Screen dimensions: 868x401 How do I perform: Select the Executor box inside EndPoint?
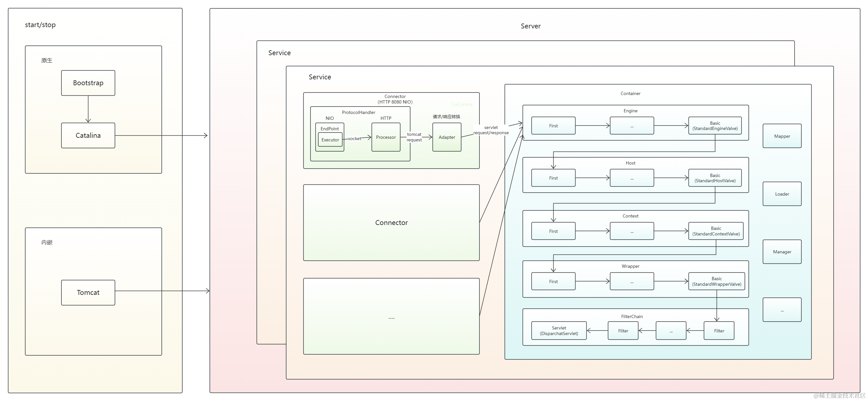(330, 140)
